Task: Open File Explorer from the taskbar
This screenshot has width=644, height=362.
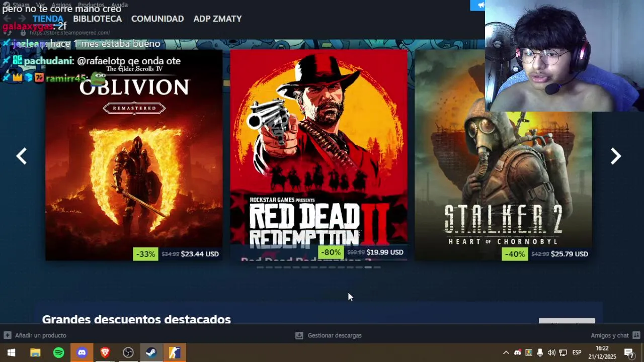Action: coord(35,352)
